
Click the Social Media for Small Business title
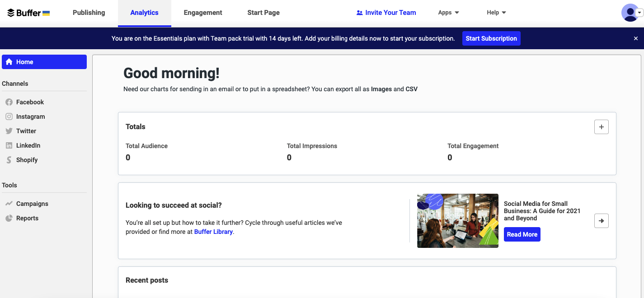point(542,211)
